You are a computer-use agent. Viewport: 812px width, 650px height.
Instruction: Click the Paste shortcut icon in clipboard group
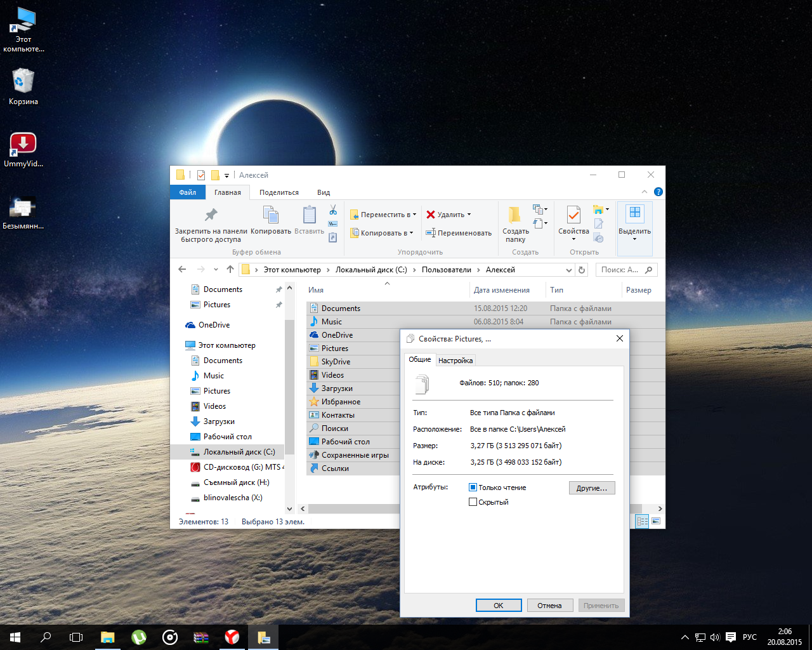pos(332,238)
